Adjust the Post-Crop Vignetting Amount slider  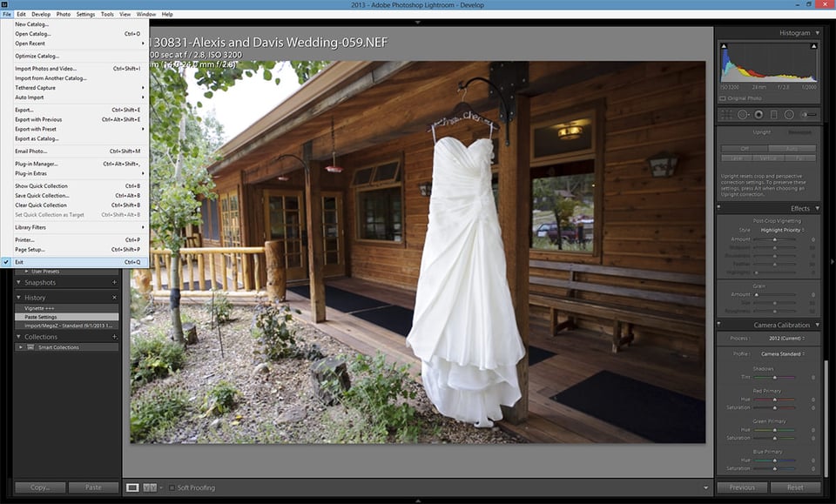pos(775,239)
